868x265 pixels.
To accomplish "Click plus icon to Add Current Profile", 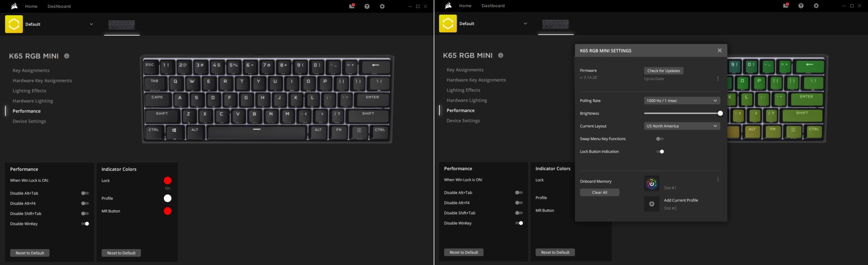I will (x=652, y=204).
